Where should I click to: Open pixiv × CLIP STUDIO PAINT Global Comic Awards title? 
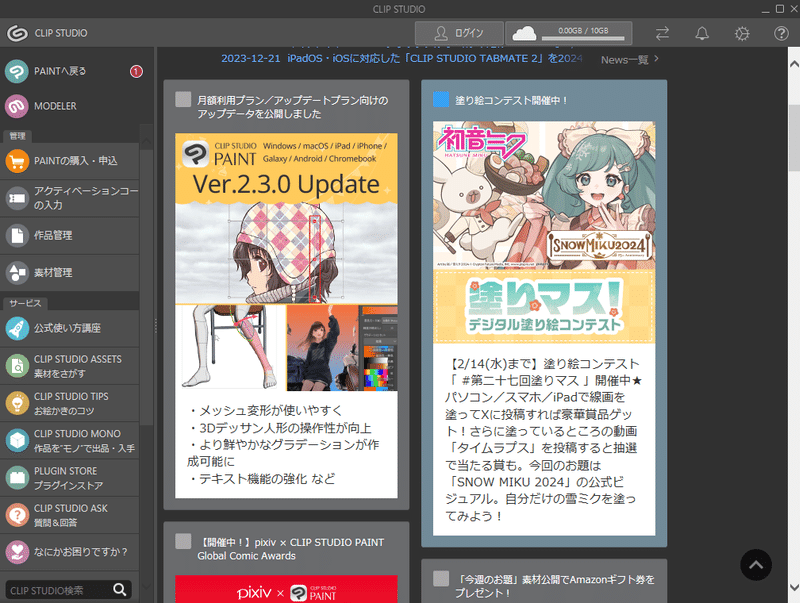pos(291,549)
